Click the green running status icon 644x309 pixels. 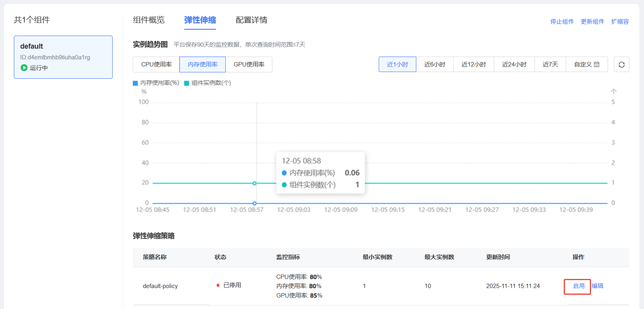(24, 68)
